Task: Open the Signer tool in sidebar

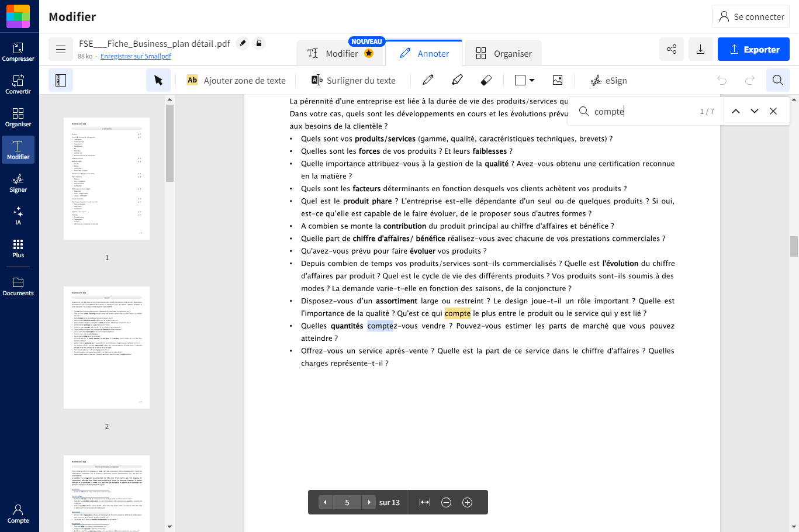Action: 18,182
